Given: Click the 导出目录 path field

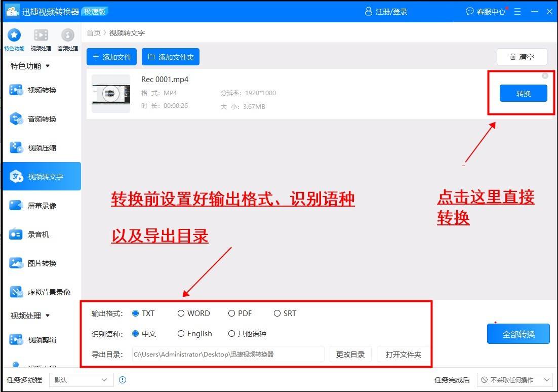Looking at the screenshot, I should coord(228,354).
